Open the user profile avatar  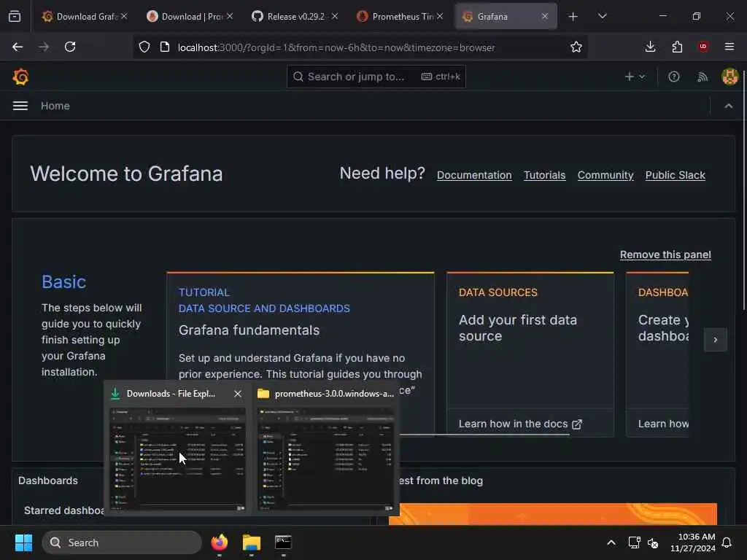(x=729, y=77)
